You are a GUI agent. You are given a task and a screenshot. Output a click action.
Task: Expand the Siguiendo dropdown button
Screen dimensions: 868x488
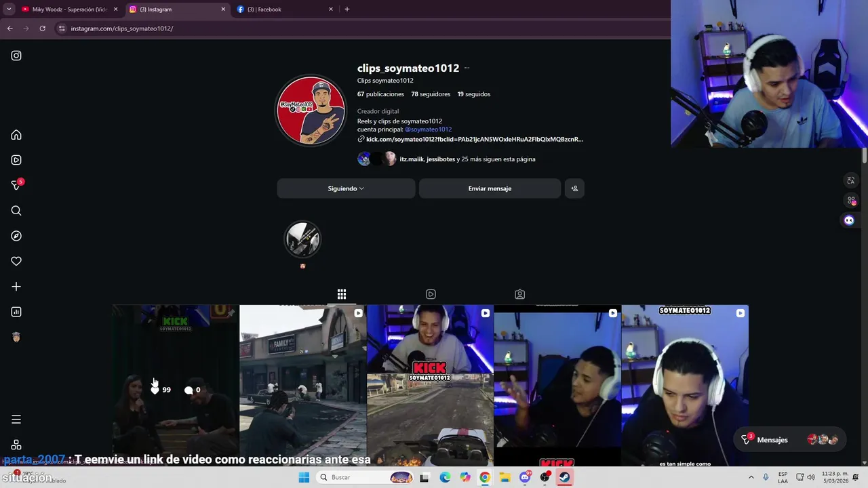click(x=346, y=188)
